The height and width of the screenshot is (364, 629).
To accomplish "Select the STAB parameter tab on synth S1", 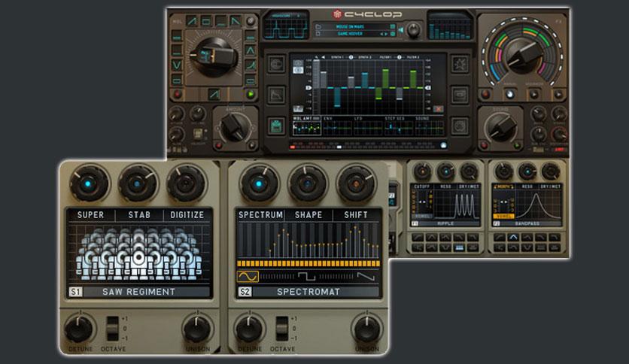I will click(139, 215).
